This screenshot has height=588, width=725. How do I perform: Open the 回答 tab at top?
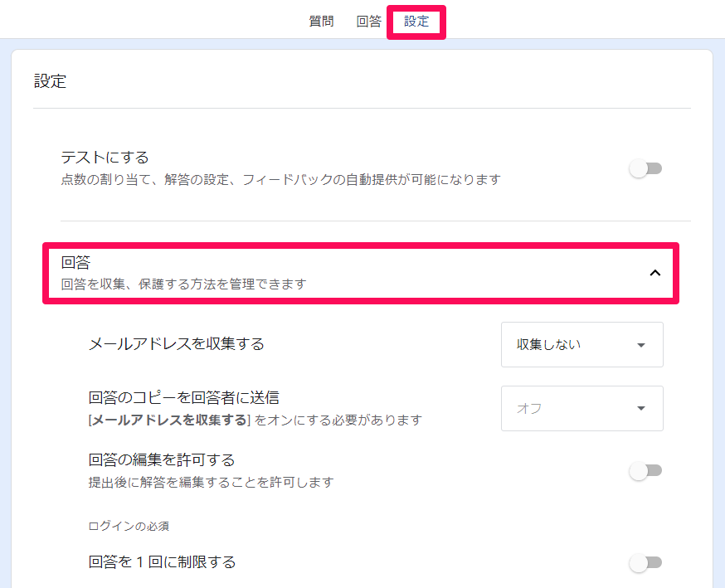coord(368,22)
